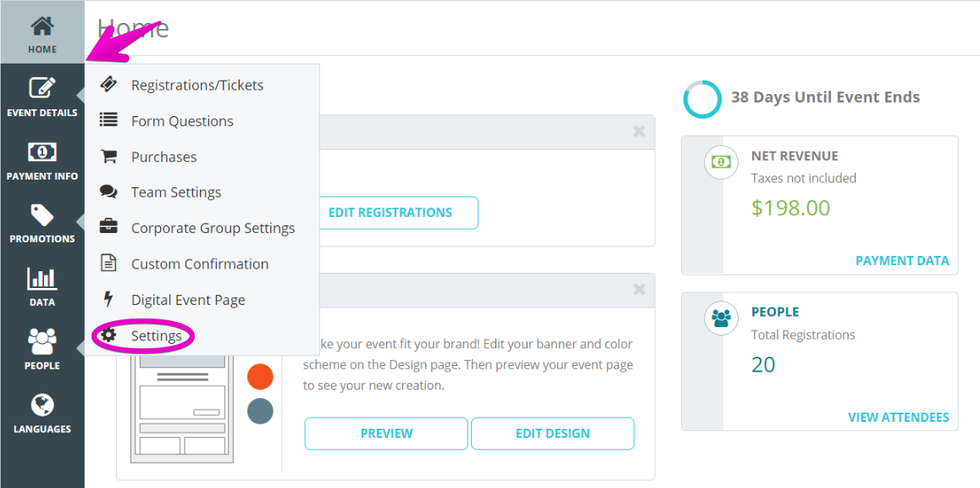Select the Promotions tag icon
The image size is (980, 488).
tap(42, 215)
